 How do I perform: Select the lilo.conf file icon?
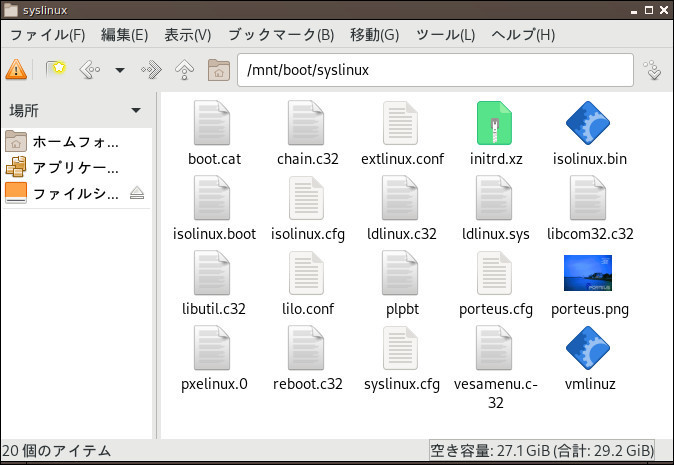(306, 272)
